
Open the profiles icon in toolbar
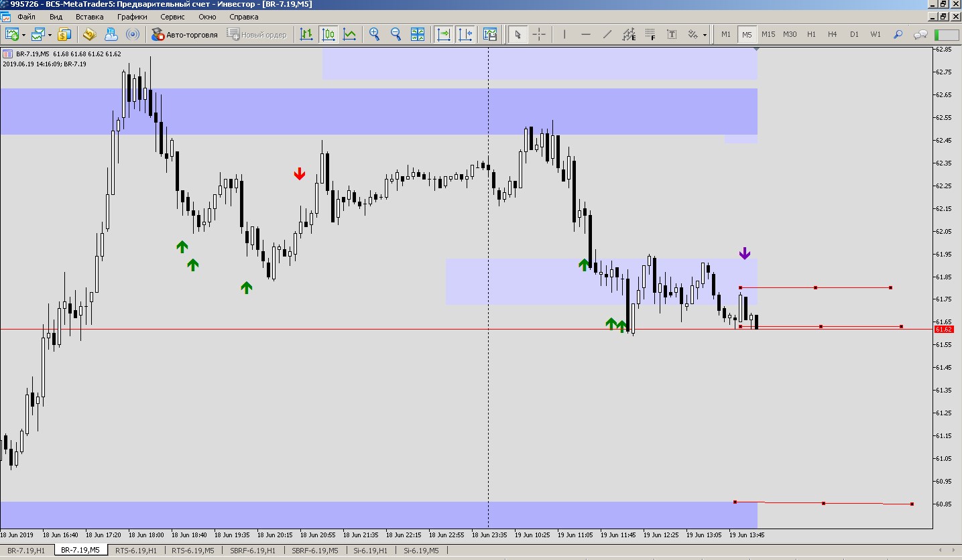click(38, 34)
